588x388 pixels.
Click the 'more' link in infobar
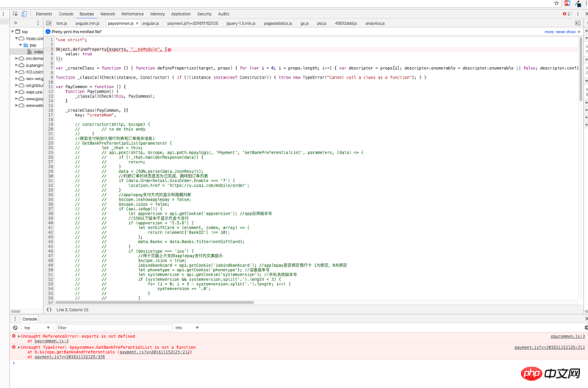click(x=549, y=32)
